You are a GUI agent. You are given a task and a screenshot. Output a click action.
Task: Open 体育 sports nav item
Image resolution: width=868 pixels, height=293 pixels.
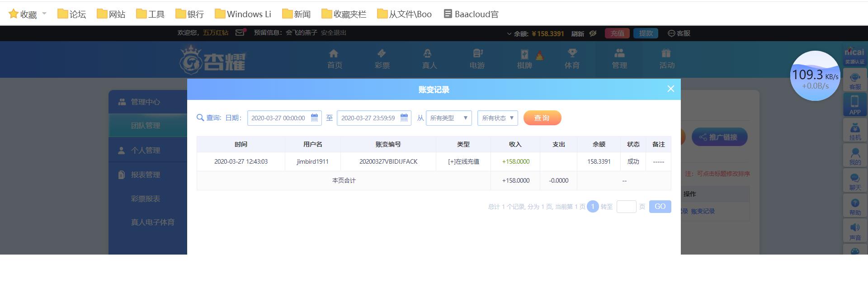pos(572,59)
